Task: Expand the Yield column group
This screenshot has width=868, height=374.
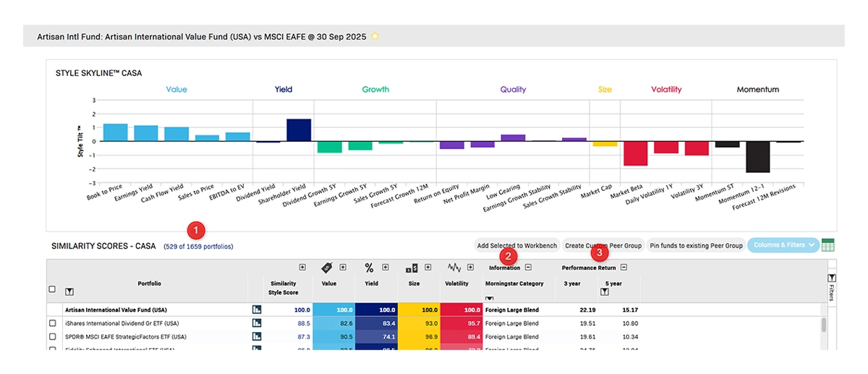Action: tap(386, 267)
